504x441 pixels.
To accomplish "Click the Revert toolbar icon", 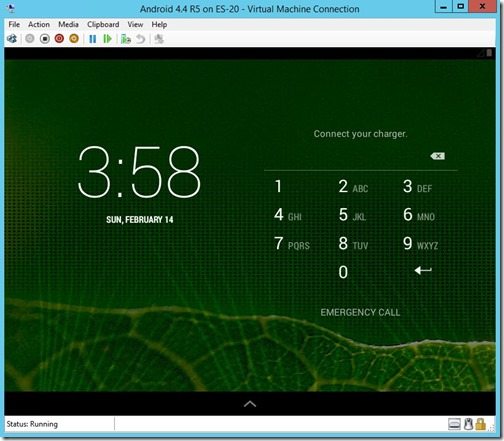I will (141, 39).
